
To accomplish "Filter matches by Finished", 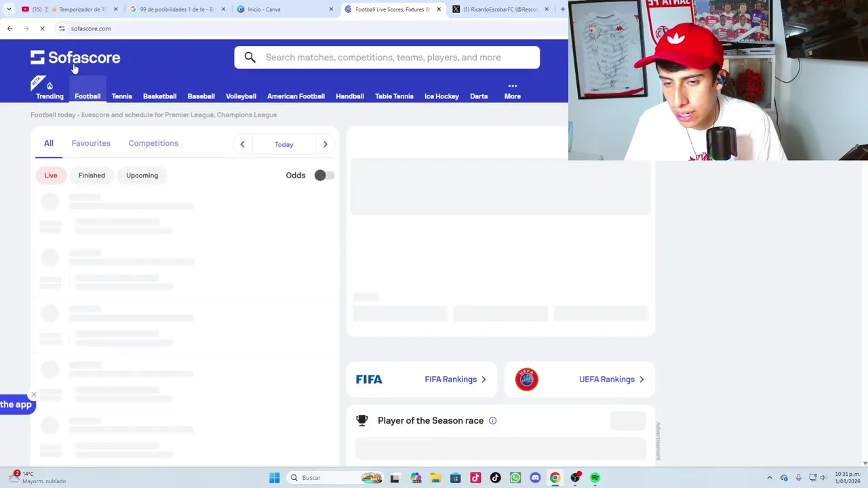I will coord(92,176).
